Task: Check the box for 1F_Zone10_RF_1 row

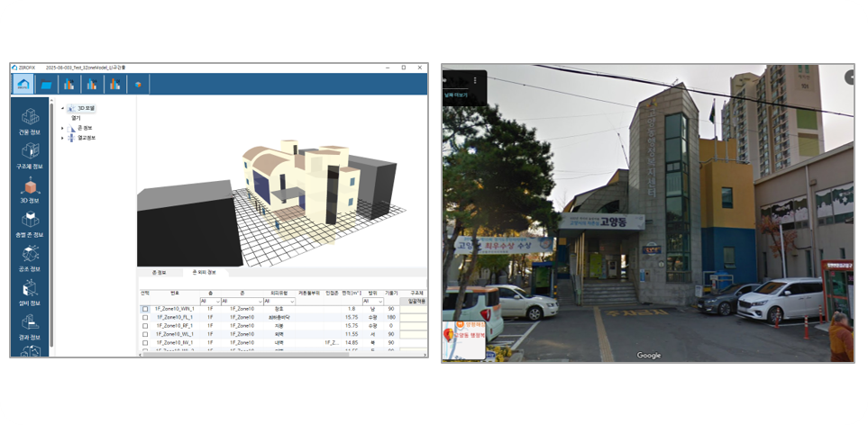Action: pos(145,326)
